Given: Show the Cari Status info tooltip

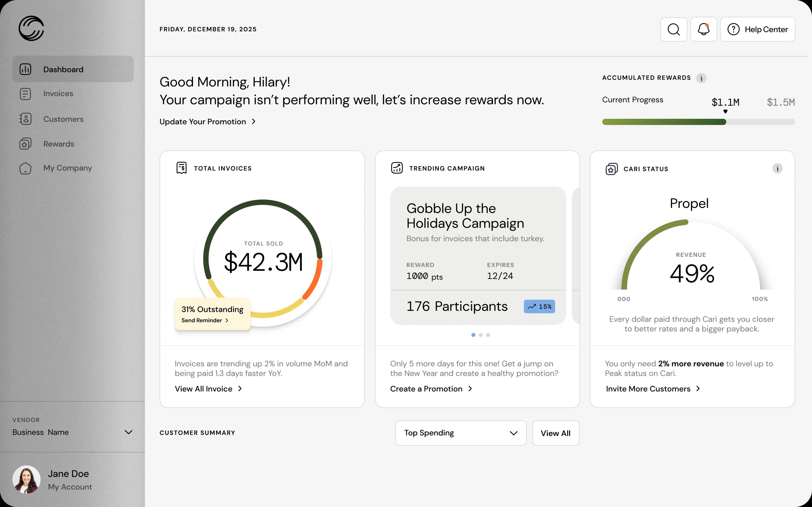Looking at the screenshot, I should click(x=778, y=169).
